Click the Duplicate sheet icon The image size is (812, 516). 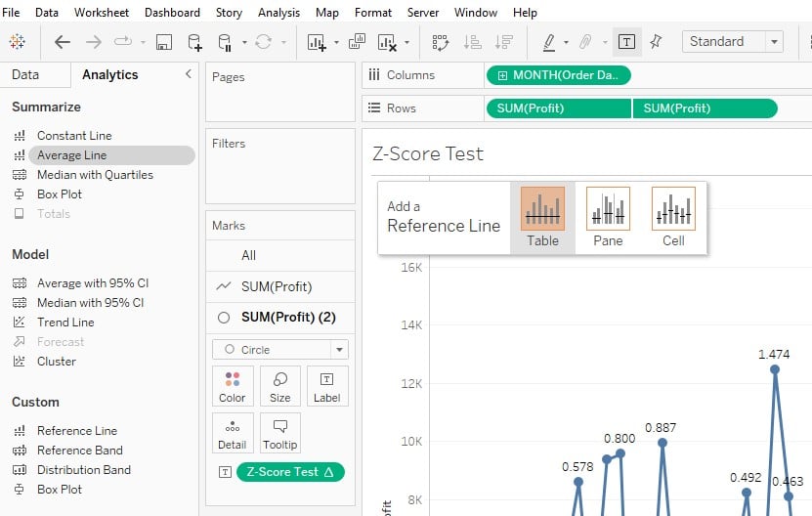pyautogui.click(x=357, y=41)
